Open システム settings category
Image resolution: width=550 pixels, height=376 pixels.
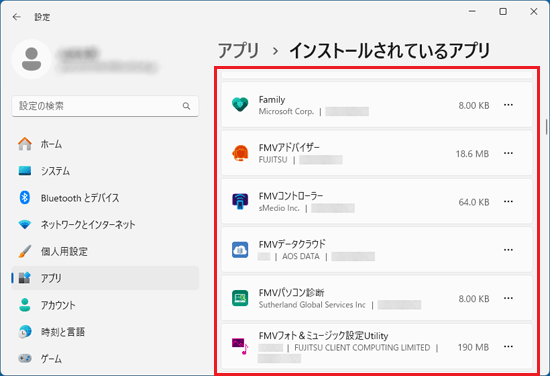pos(105,171)
